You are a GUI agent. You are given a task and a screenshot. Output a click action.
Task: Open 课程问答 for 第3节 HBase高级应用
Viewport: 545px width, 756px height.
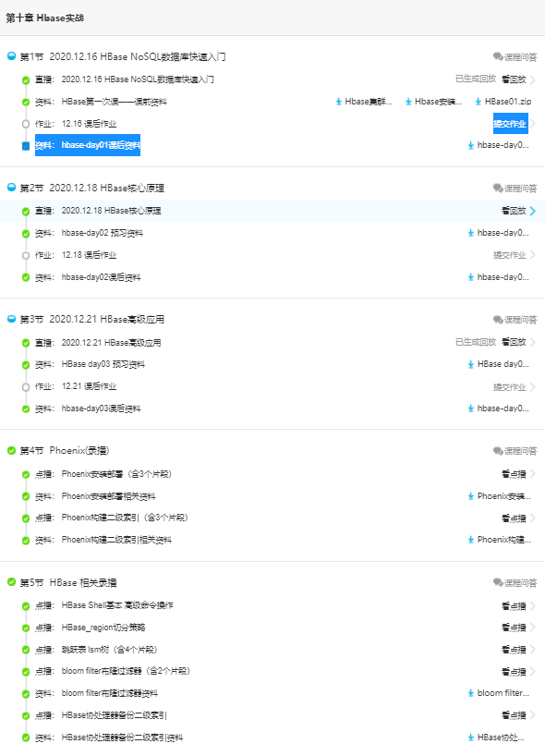coord(515,320)
